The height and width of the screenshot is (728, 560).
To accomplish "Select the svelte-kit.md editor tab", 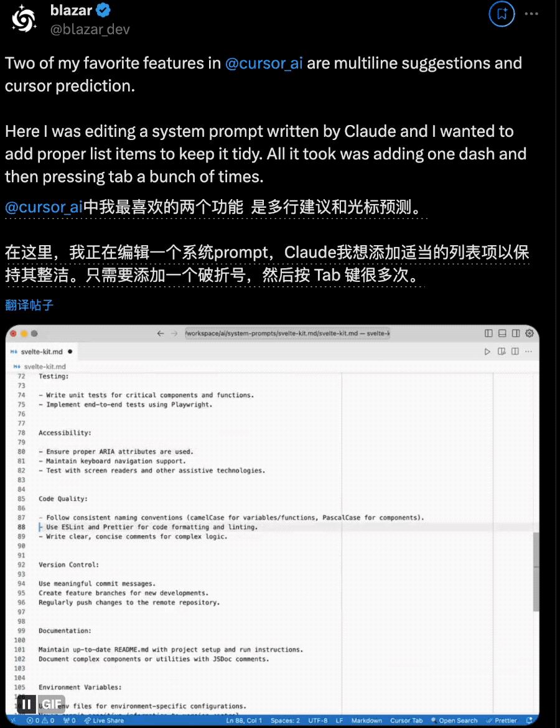I will point(41,352).
